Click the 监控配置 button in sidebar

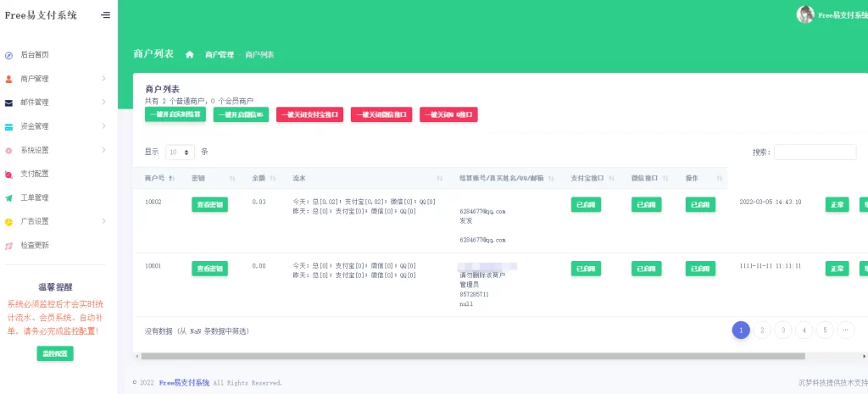[x=55, y=353]
